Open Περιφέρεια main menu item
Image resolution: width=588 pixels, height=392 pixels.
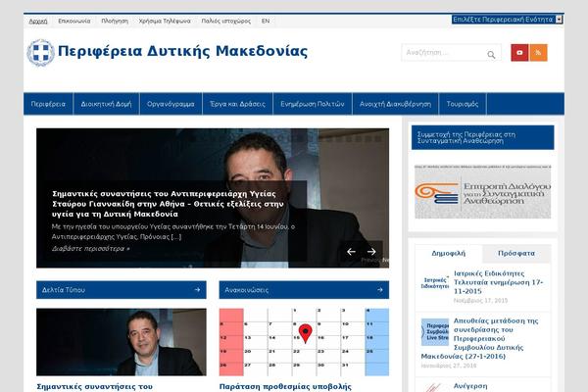pyautogui.click(x=48, y=104)
